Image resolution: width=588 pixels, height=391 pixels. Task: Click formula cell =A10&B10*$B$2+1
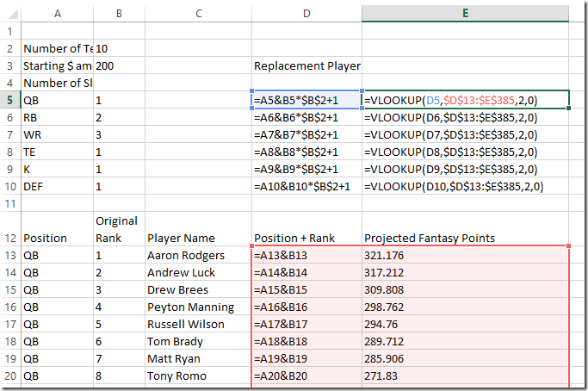pyautogui.click(x=306, y=187)
